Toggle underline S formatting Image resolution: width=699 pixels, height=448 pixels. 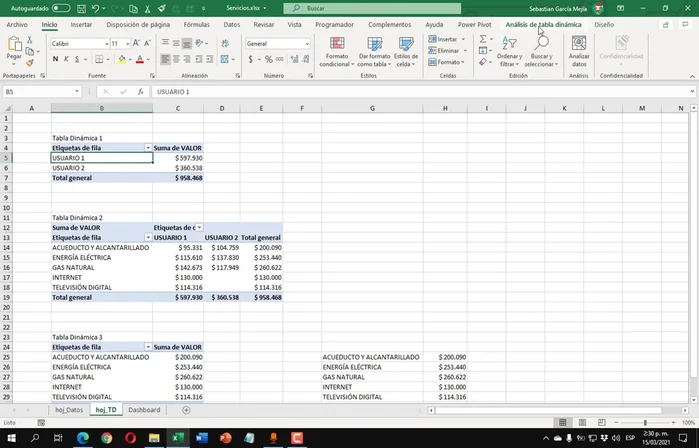[x=77, y=59]
